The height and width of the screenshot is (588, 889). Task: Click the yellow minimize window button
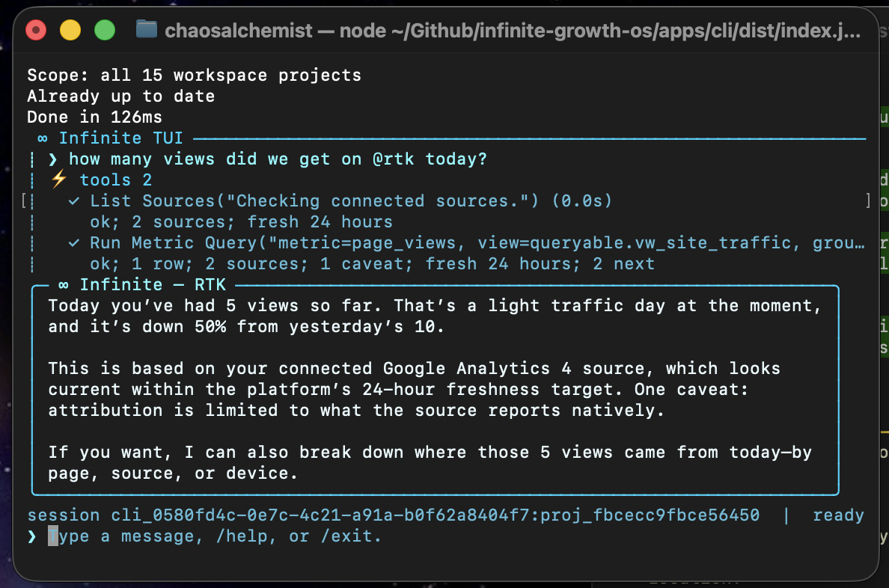[70, 30]
